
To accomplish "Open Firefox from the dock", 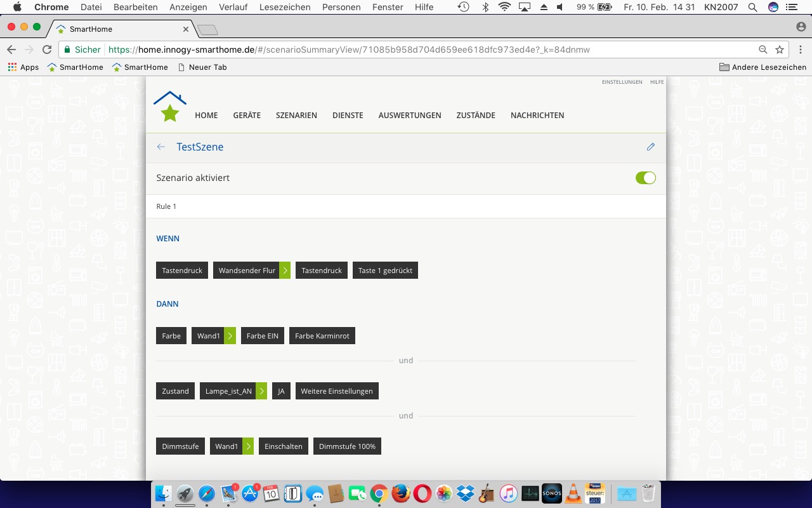I will (x=400, y=493).
